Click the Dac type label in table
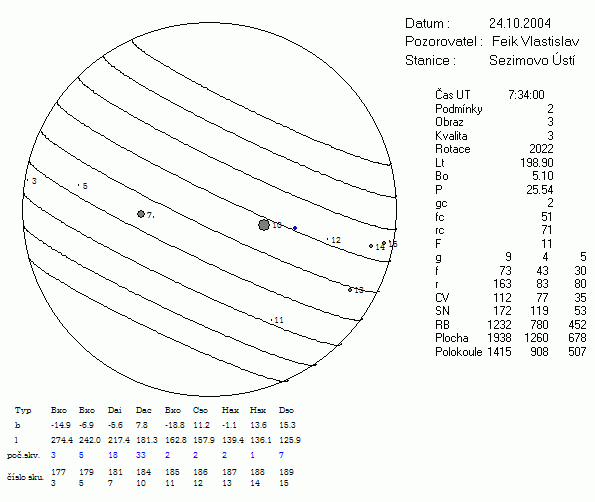 coord(143,410)
